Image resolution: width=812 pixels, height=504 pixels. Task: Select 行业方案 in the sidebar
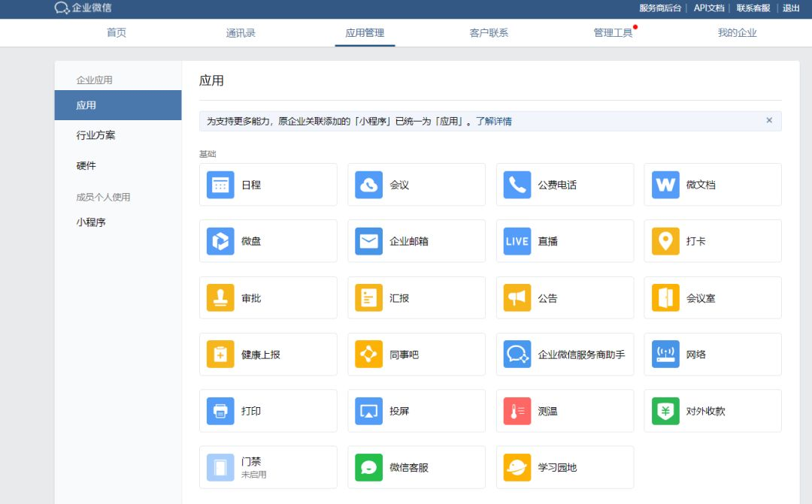[x=96, y=135]
